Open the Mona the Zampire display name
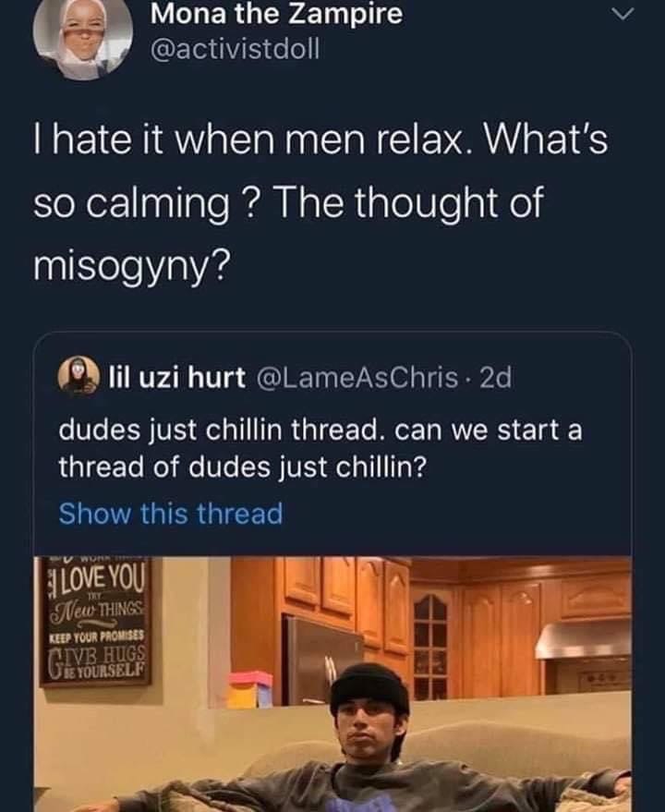Screen dimensions: 665x812 coord(276,14)
